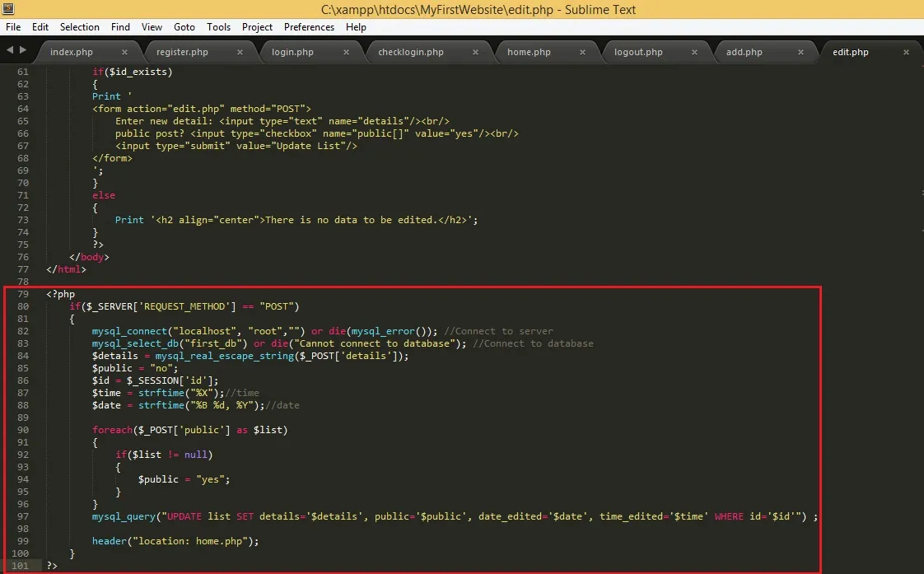Click the opening <?php tag on line 79
Screen dimensions: 924x574
point(61,294)
